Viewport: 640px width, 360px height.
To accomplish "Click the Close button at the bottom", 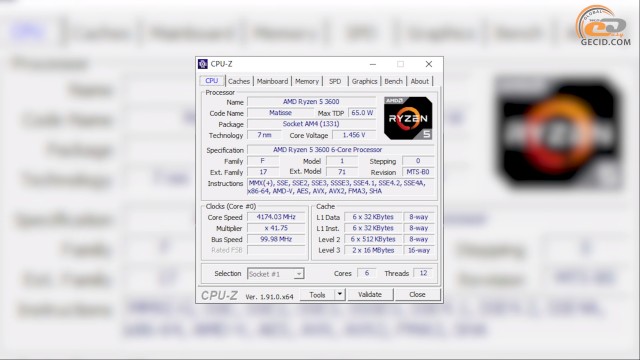I will (x=417, y=294).
